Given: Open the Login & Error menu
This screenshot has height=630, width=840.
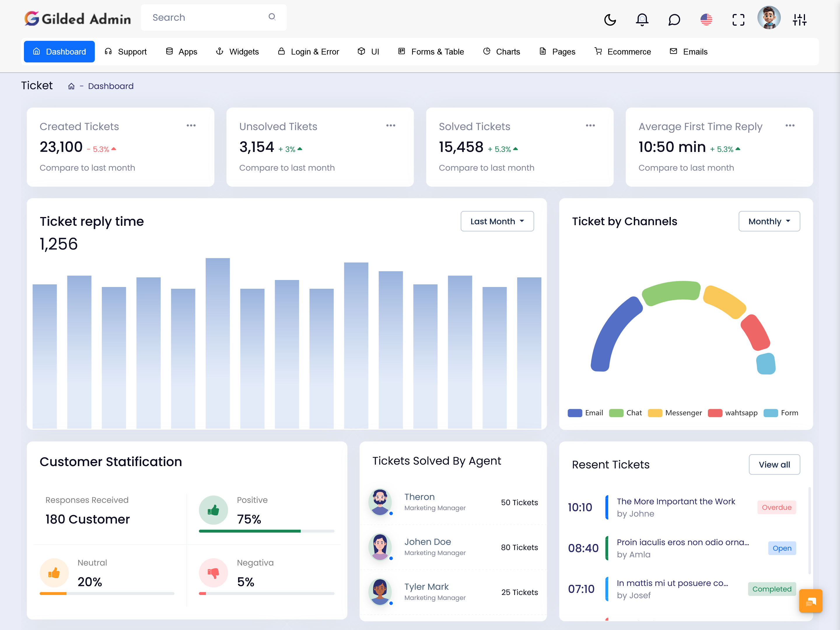Looking at the screenshot, I should point(308,52).
